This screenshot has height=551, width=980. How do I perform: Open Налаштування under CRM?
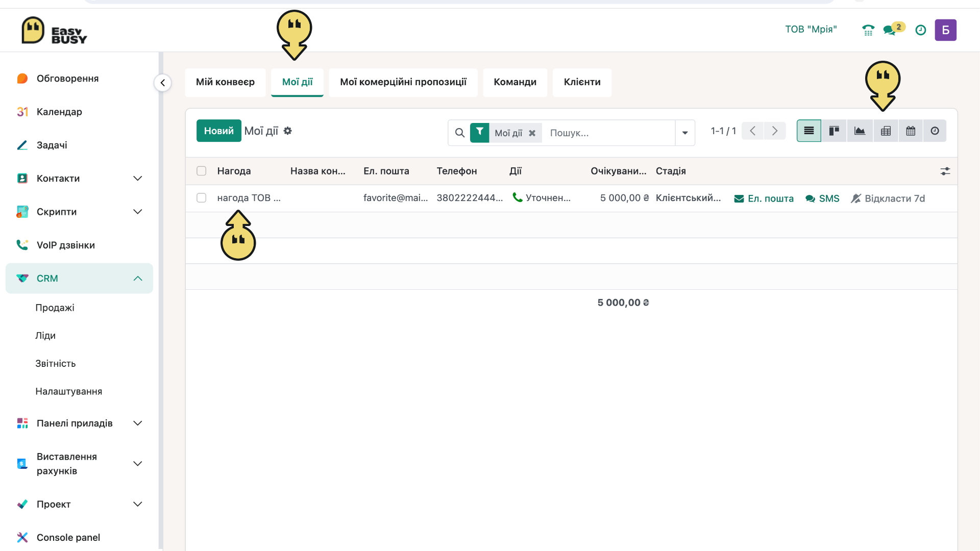point(68,391)
